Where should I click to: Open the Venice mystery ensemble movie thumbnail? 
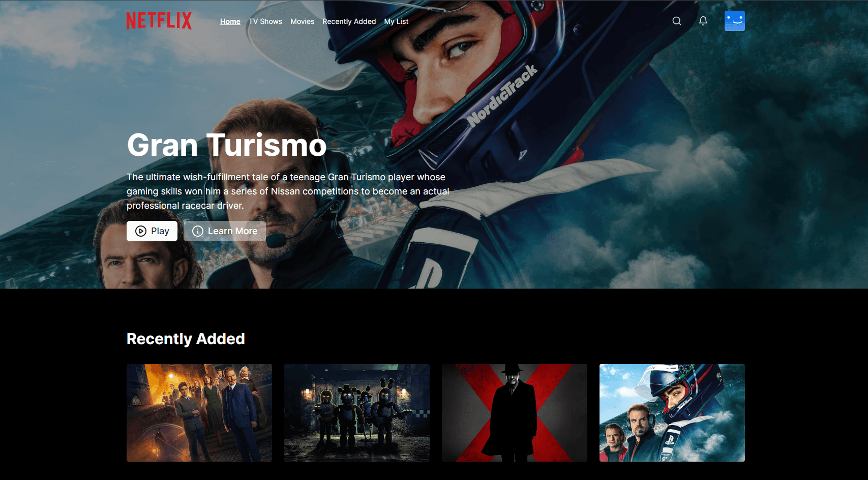(199, 413)
